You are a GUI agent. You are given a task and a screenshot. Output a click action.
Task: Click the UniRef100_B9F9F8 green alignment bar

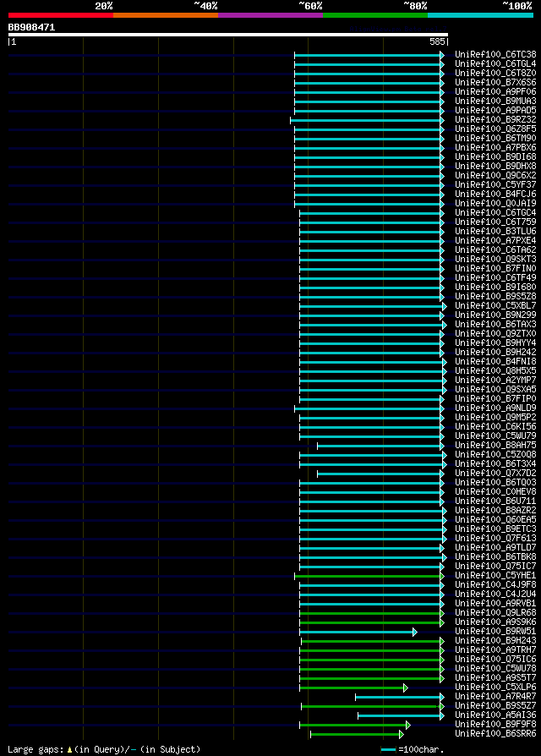click(x=355, y=726)
